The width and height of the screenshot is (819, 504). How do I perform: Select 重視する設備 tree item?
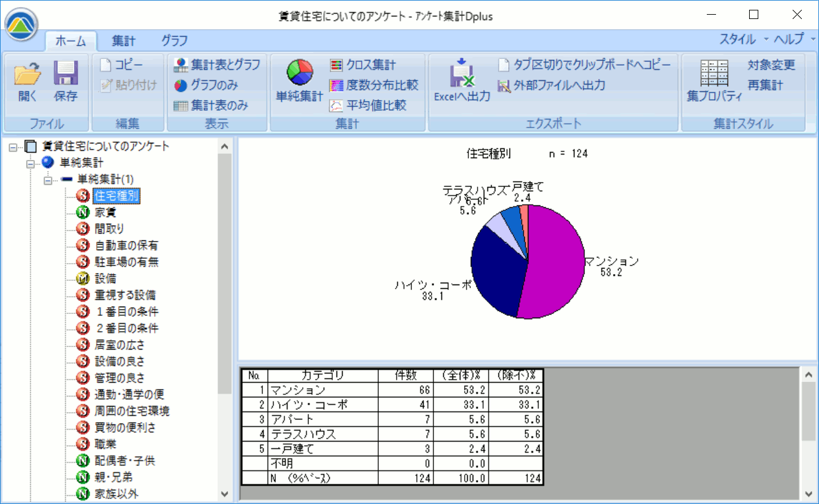pos(125,295)
